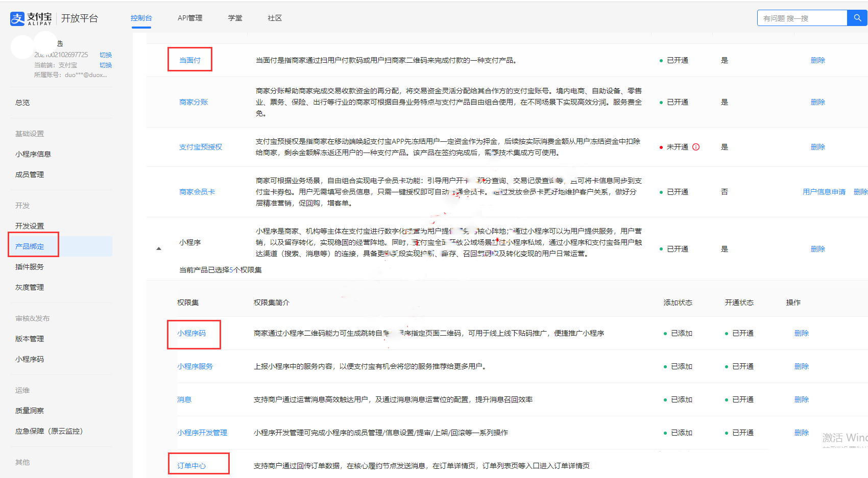Viewport: 868px width, 478px height.
Task: Open the 社区 top tab
Action: click(x=275, y=18)
